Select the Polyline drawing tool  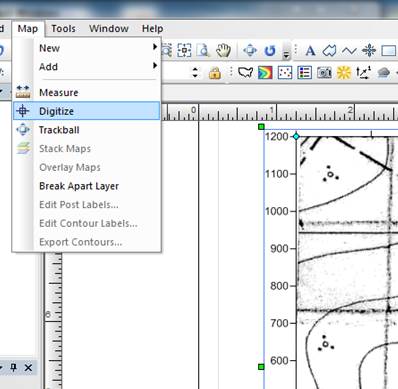tap(349, 51)
